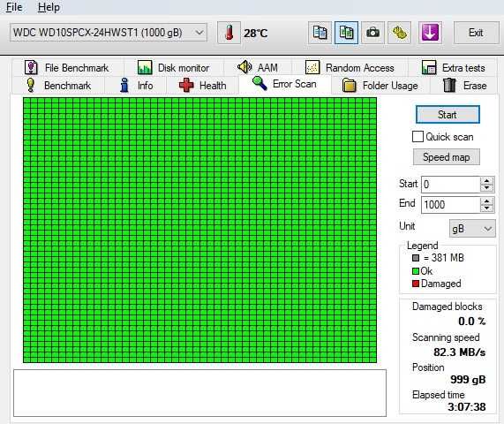Increase the Start value with up arrow
This screenshot has height=424, width=504.
pos(487,181)
